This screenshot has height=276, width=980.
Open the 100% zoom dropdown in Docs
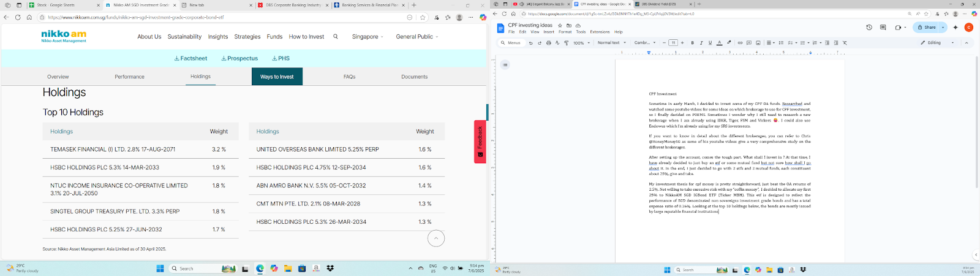pyautogui.click(x=582, y=43)
